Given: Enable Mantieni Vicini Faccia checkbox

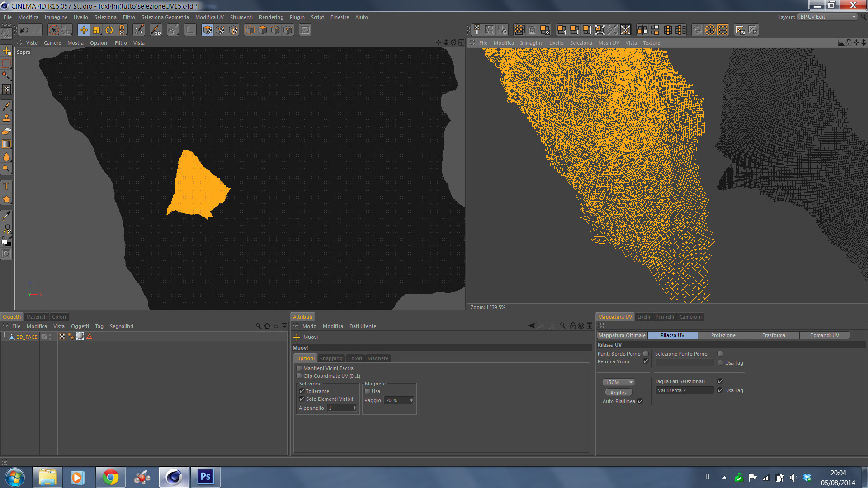Looking at the screenshot, I should pos(299,368).
